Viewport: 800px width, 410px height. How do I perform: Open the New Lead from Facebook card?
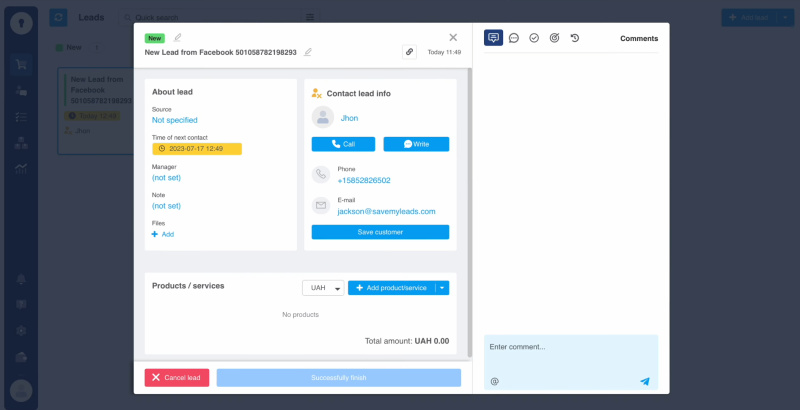click(x=96, y=111)
